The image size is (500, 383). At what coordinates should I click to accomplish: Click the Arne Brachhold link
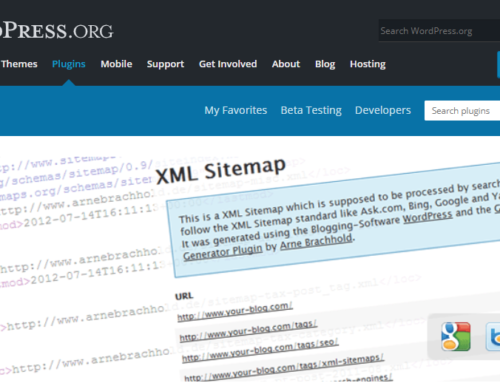[316, 242]
